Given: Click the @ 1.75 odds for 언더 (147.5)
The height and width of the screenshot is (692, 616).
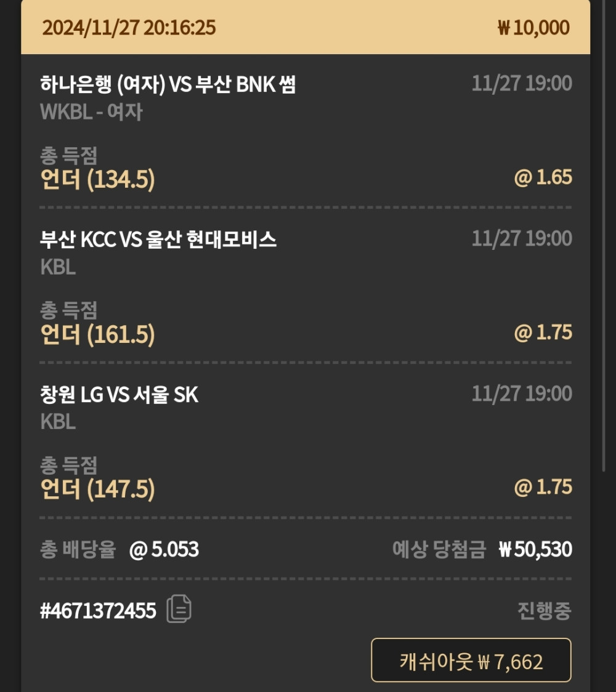Looking at the screenshot, I should coord(543,488).
